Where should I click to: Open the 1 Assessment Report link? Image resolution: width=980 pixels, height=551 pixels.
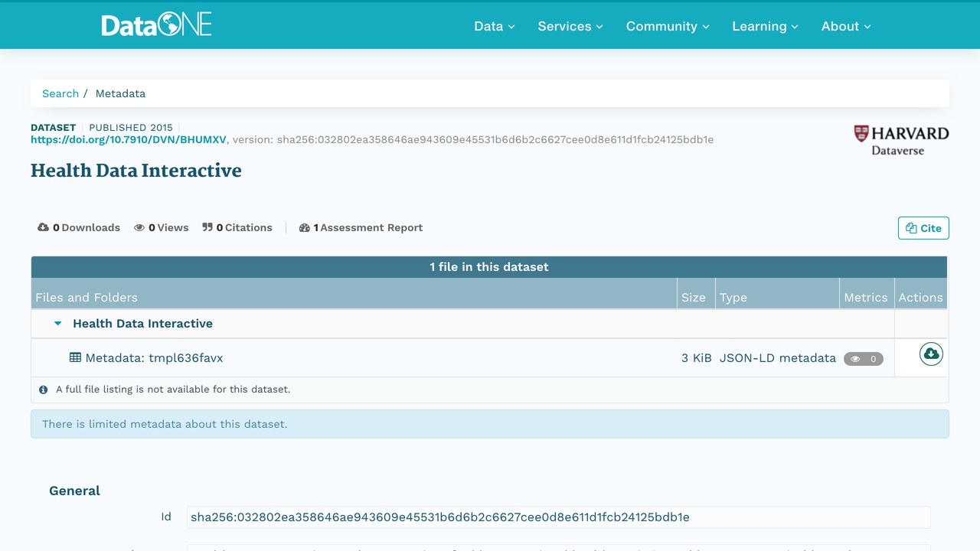(361, 227)
